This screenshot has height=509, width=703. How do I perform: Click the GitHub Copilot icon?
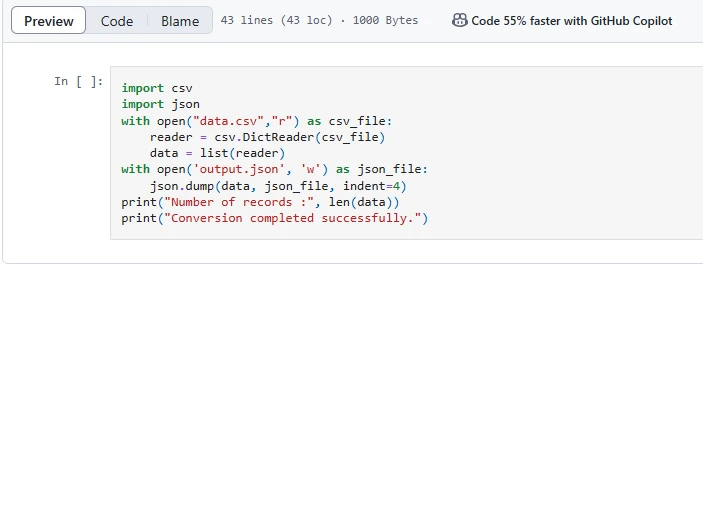click(x=459, y=20)
